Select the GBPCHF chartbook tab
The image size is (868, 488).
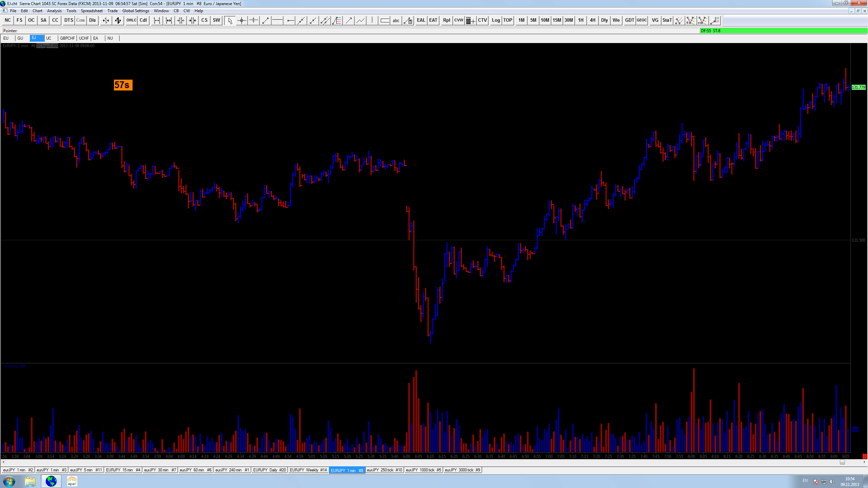(67, 38)
